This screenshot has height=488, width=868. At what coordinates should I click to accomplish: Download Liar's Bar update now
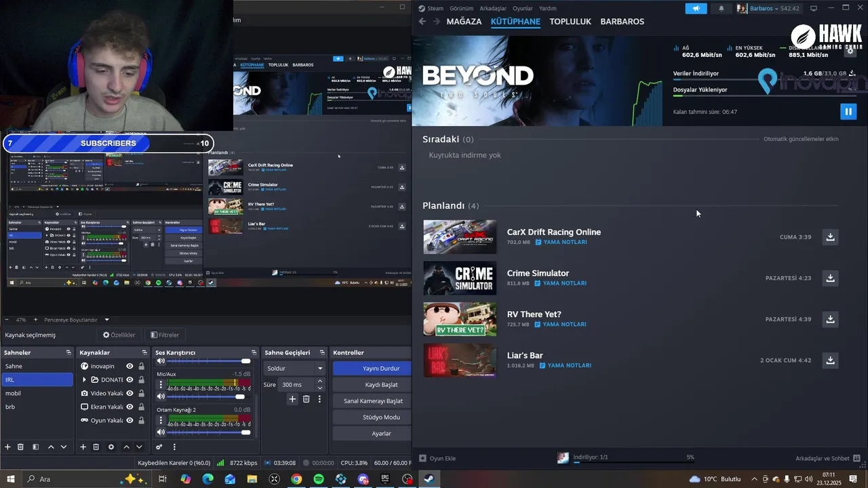(x=830, y=361)
